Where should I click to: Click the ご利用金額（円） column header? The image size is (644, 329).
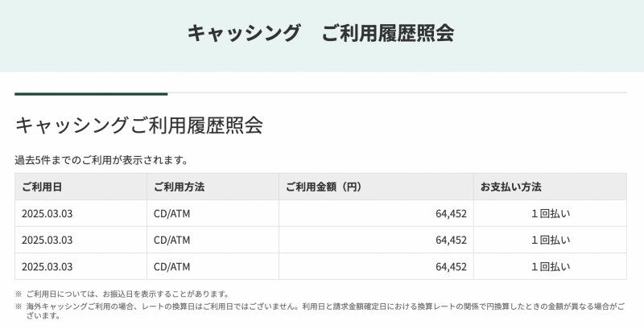point(324,187)
